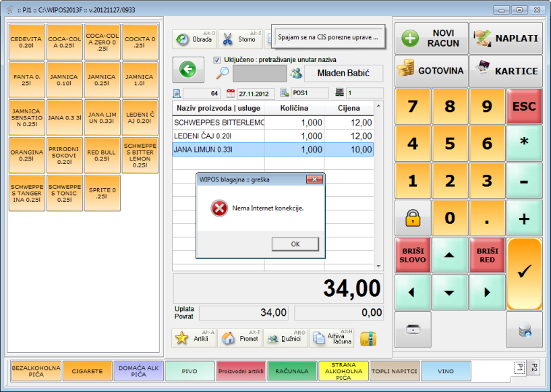551x392 pixels.
Task: Open the ZIP archive icon
Action: 368,339
